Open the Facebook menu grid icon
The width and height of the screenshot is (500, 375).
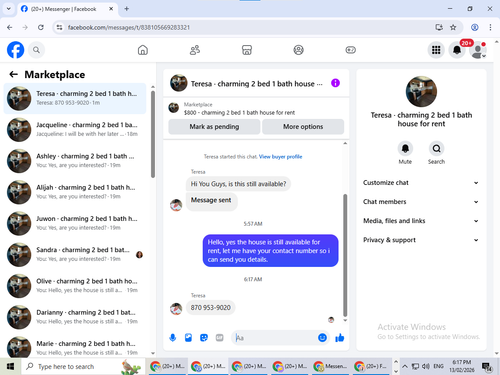(x=436, y=50)
